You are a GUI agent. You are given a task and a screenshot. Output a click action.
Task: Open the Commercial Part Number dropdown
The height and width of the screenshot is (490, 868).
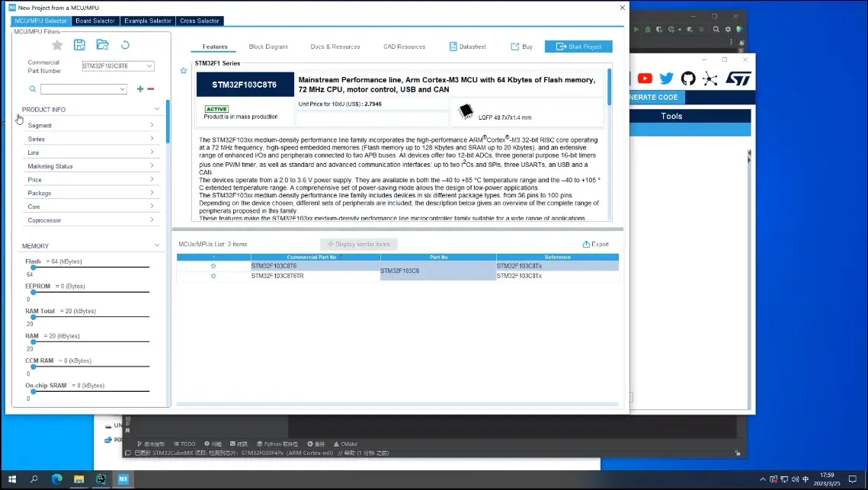point(149,66)
